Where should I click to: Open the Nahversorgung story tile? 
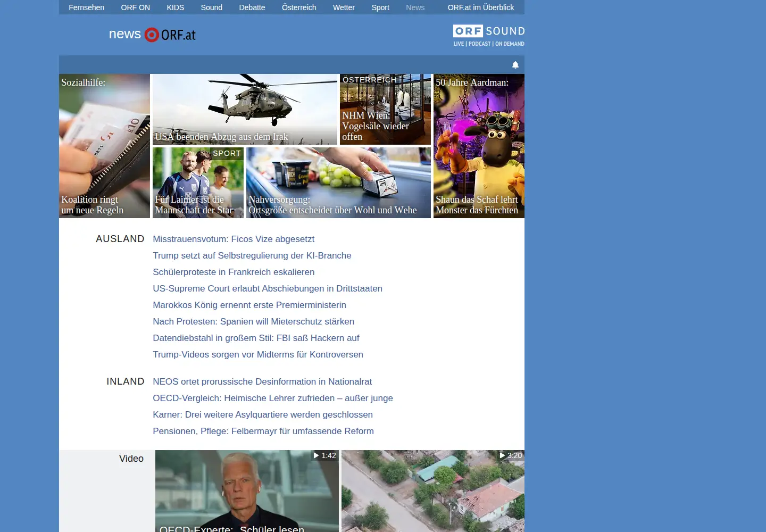(338, 182)
